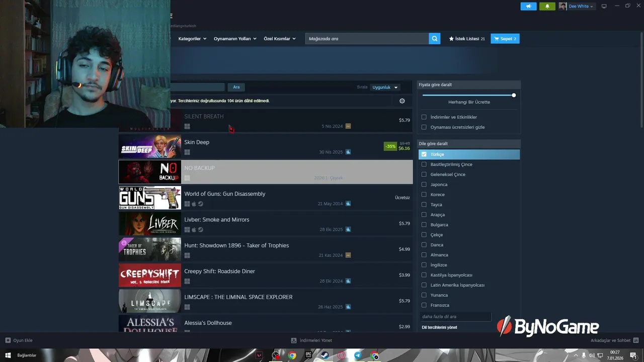This screenshot has height=362, width=644.
Task: Click the daha fazla dil ara field
Action: coord(455,317)
